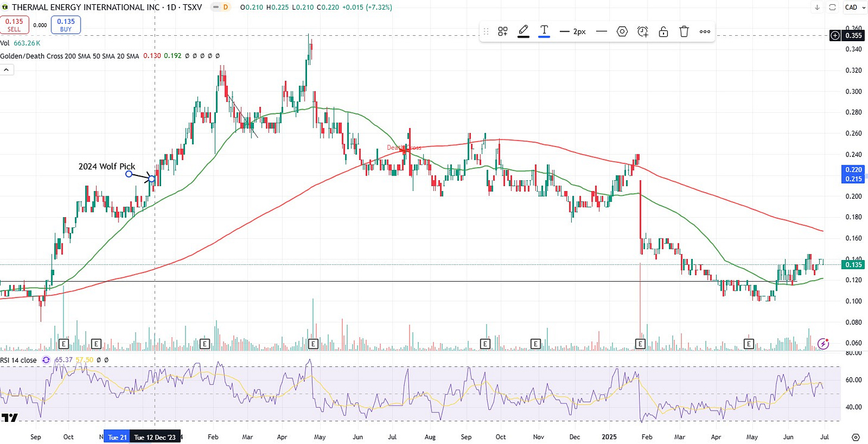Open the line style selector
This screenshot has width=868, height=444.
tap(602, 32)
